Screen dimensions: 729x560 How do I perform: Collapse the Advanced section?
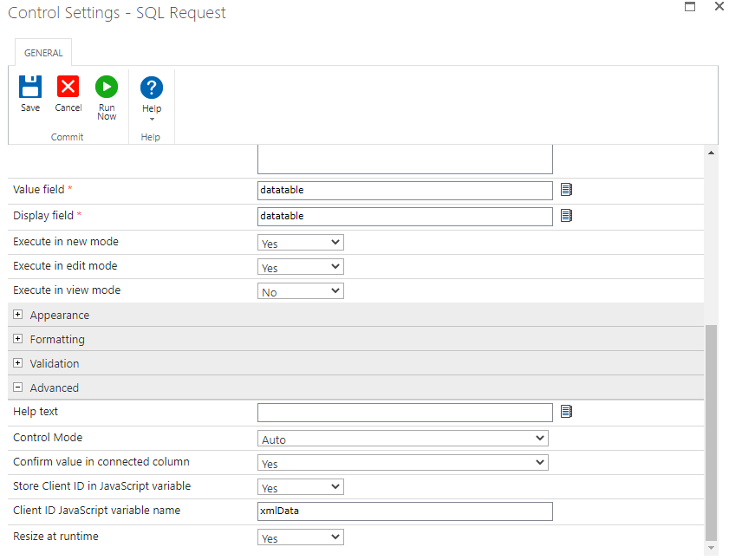click(18, 387)
